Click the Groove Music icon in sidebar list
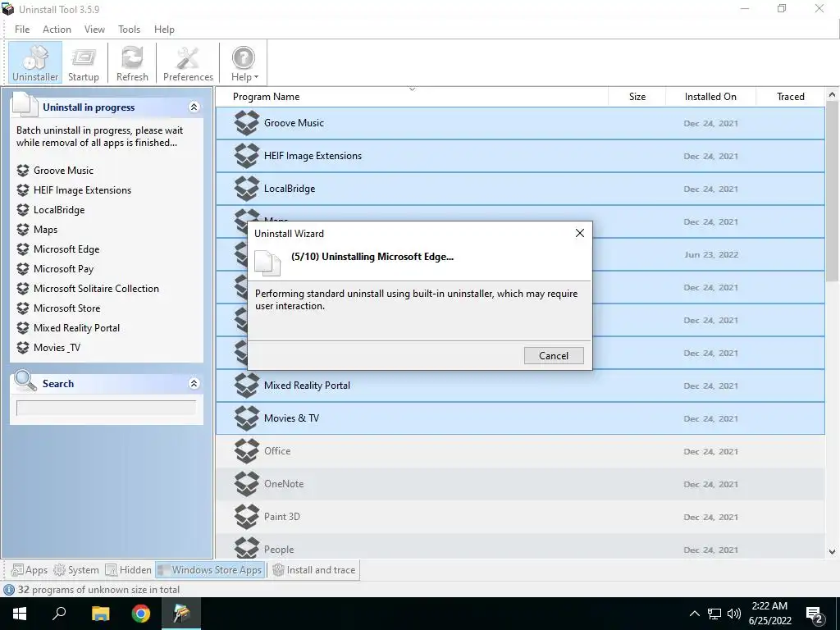Viewport: 840px width, 630px height. click(x=22, y=171)
